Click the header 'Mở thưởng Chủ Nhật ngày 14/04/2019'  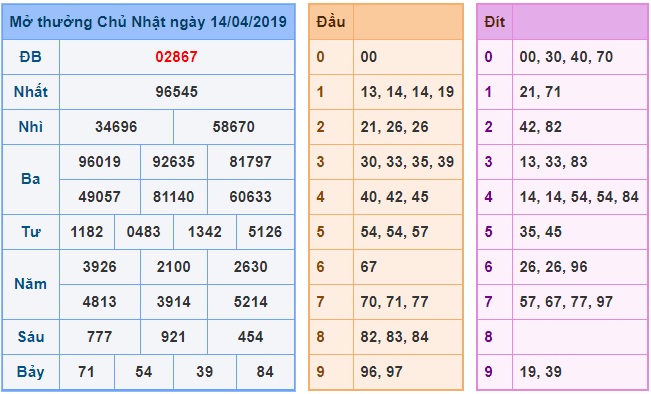tap(148, 22)
